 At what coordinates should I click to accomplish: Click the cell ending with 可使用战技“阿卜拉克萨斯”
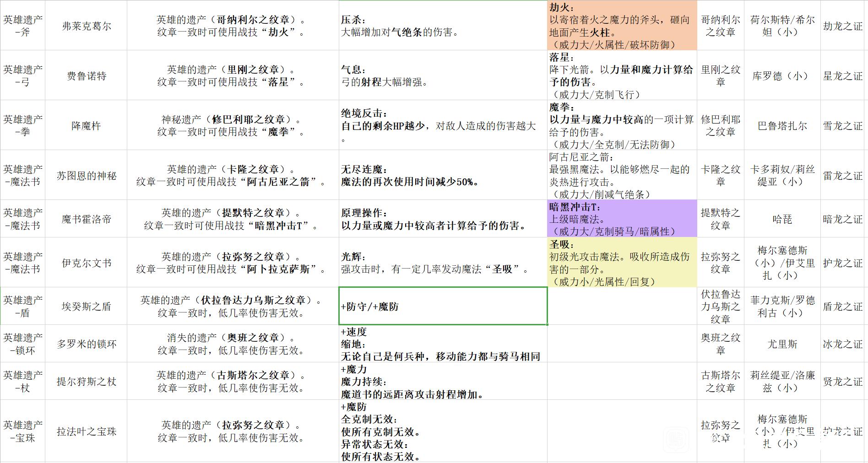pyautogui.click(x=233, y=263)
